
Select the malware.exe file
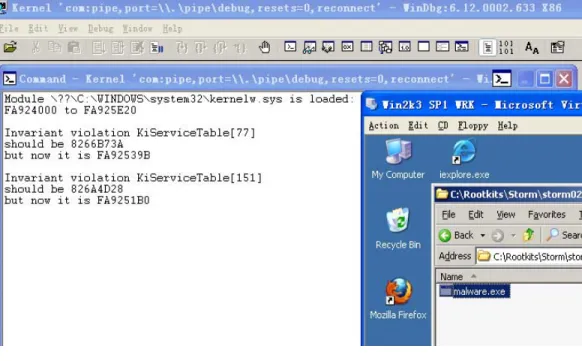pos(474,292)
